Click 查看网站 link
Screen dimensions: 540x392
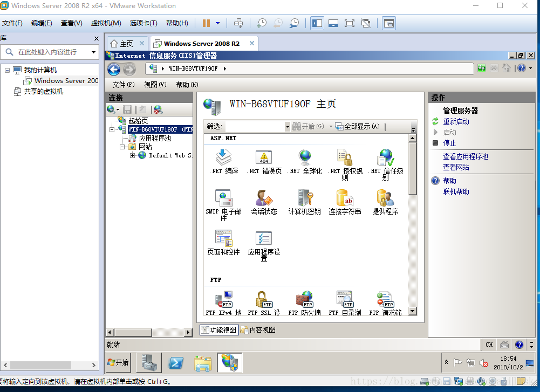(x=456, y=167)
